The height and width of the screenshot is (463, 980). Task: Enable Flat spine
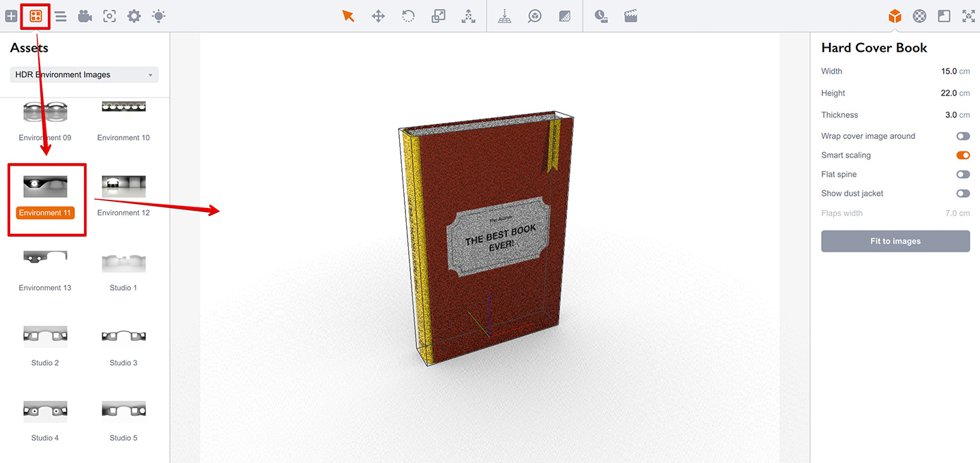963,174
